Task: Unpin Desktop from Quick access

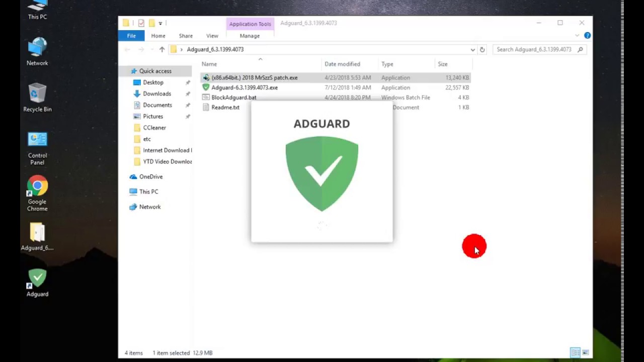Action: point(188,82)
